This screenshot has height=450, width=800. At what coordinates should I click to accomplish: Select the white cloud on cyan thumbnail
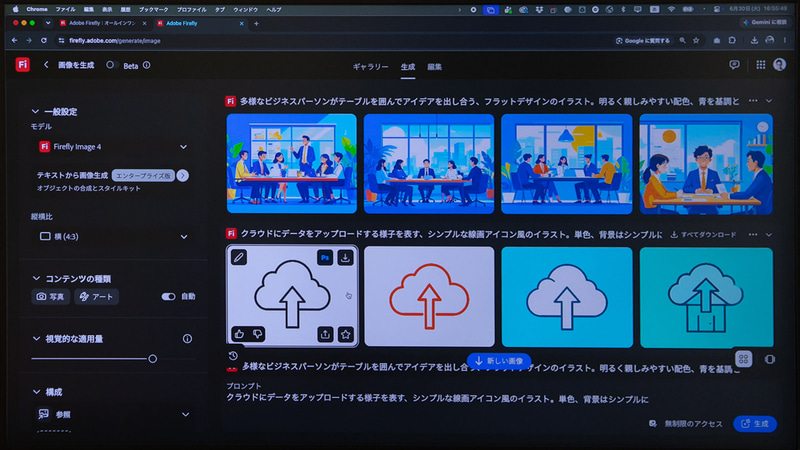(567, 297)
